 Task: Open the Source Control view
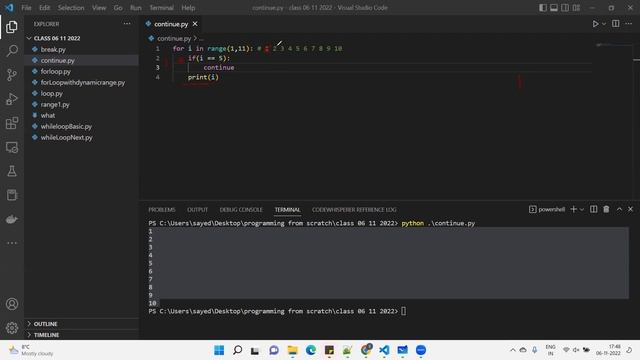(x=12, y=75)
